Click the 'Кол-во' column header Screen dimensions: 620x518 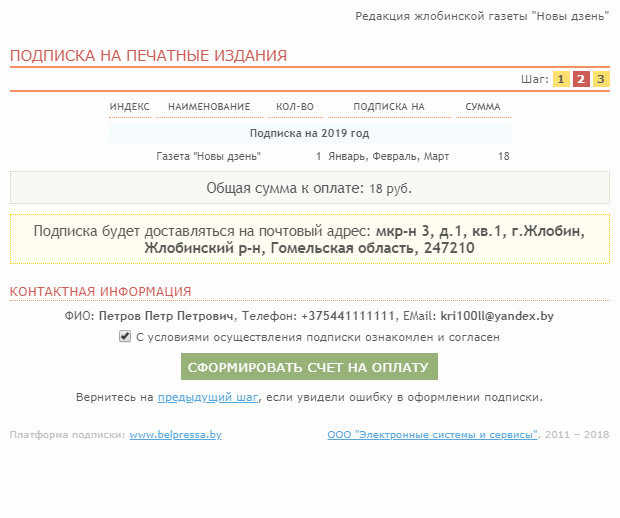coord(295,107)
